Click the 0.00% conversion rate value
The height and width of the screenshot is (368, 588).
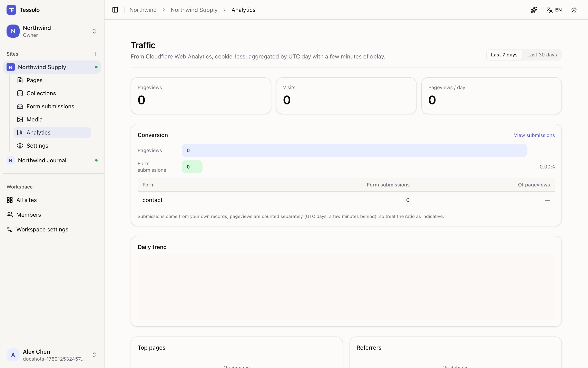coord(547,167)
